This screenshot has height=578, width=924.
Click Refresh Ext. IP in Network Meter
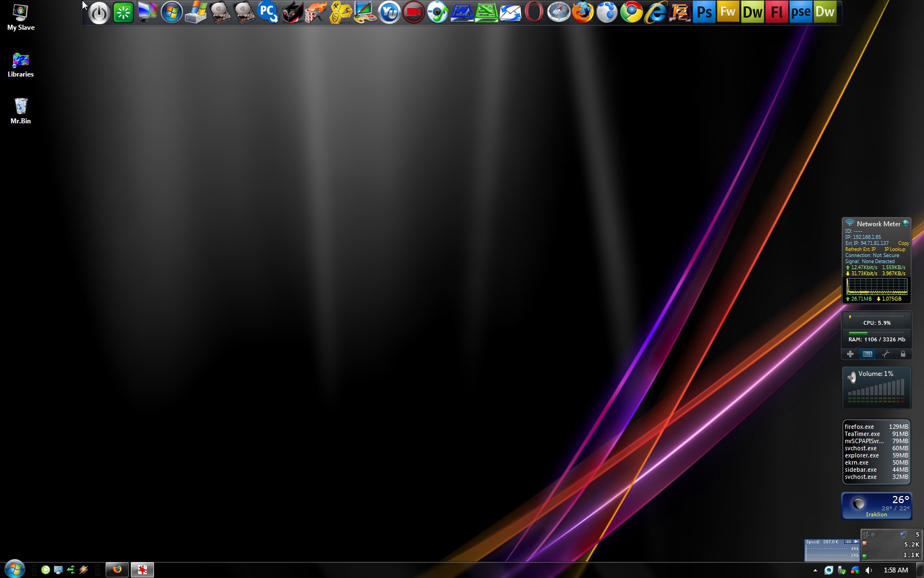pyautogui.click(x=860, y=249)
